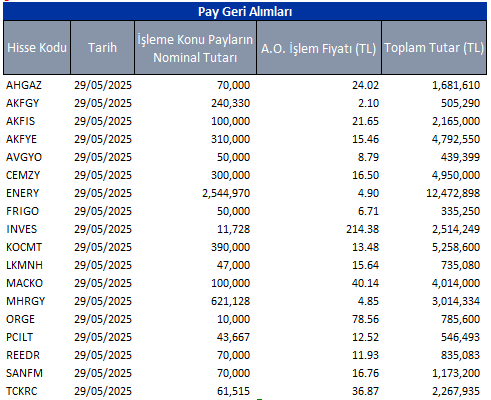Click the FRIGO date cell

(103, 211)
